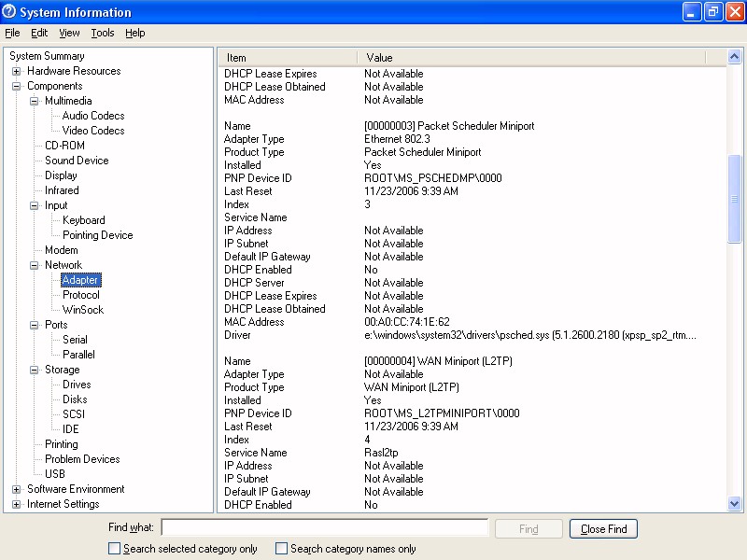Click the details pane scroll down arrow

click(x=734, y=504)
